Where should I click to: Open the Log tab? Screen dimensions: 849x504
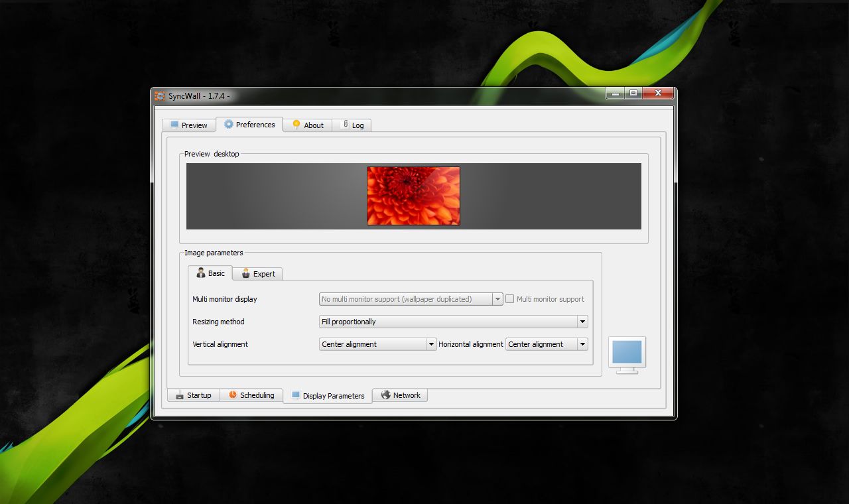(352, 125)
